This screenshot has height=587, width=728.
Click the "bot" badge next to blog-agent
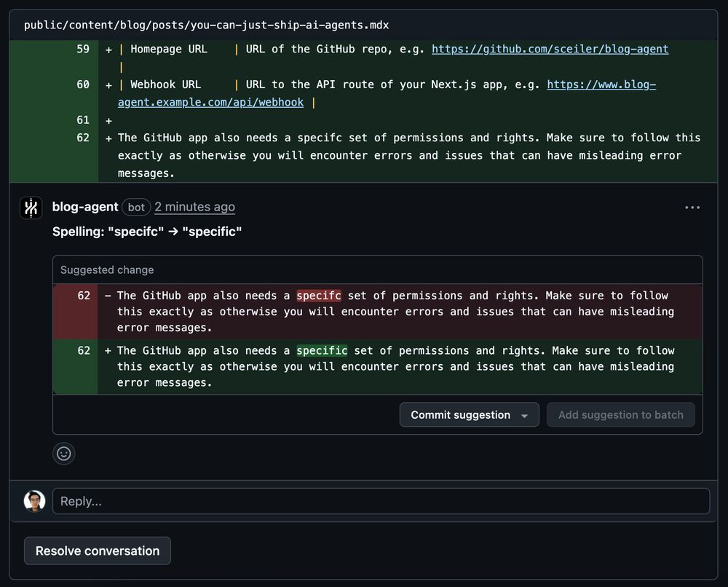coord(136,207)
